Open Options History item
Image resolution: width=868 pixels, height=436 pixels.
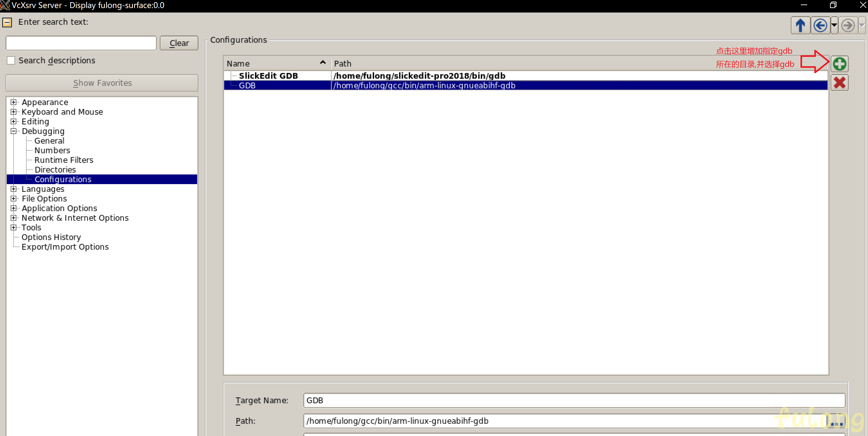pyautogui.click(x=51, y=237)
